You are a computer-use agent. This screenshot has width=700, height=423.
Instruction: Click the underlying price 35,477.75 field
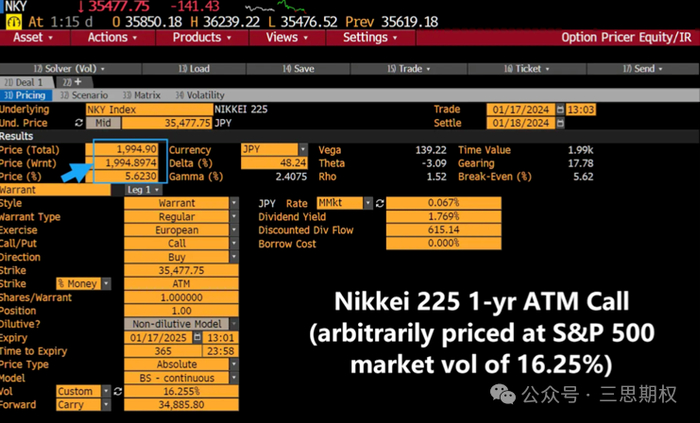167,123
